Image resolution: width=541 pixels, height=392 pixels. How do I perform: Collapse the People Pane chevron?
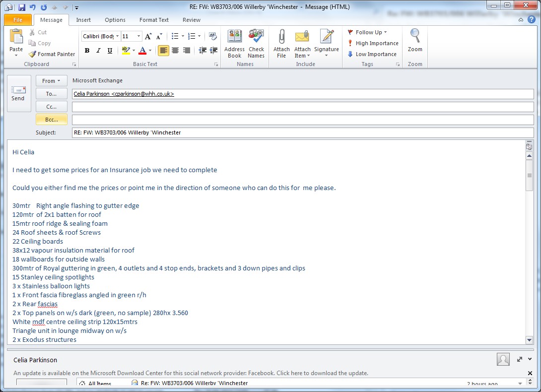tap(530, 359)
